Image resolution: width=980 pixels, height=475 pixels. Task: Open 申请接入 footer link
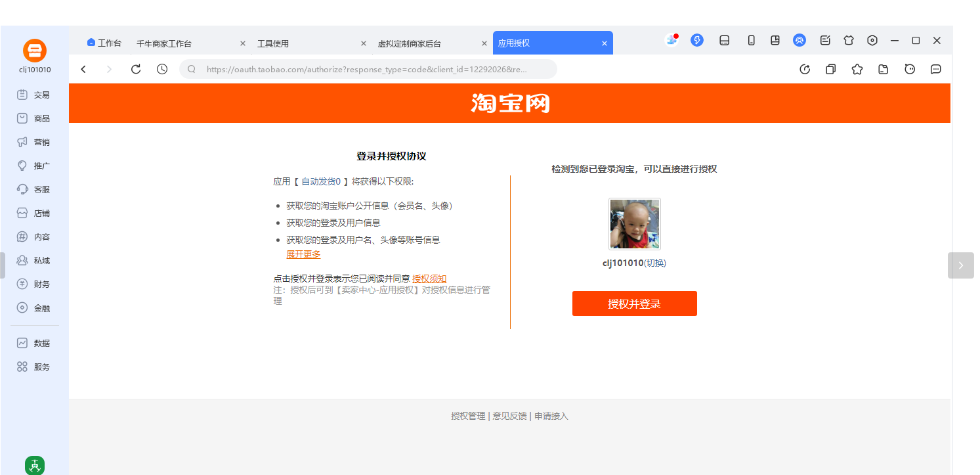point(551,416)
